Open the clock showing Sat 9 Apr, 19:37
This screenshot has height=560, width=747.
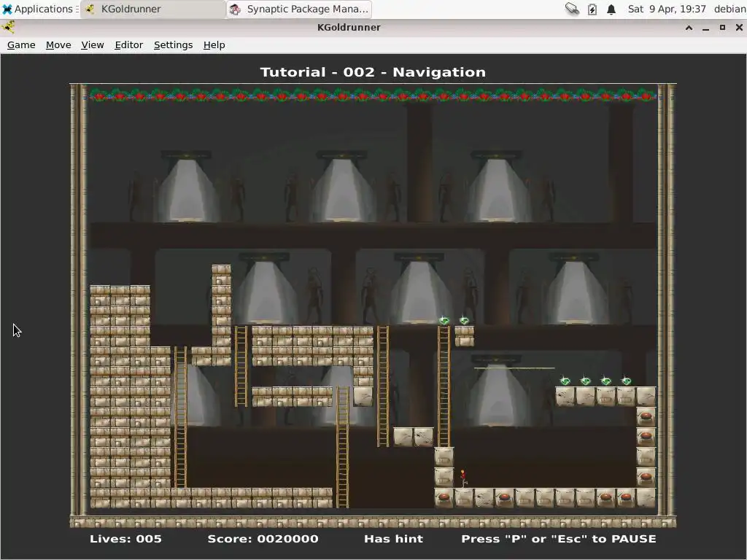pyautogui.click(x=667, y=9)
